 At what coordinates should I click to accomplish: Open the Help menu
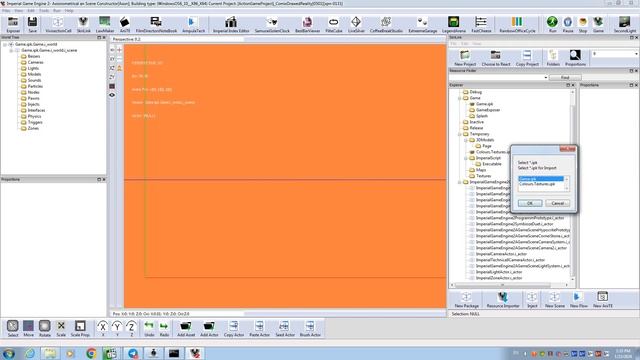(69, 11)
